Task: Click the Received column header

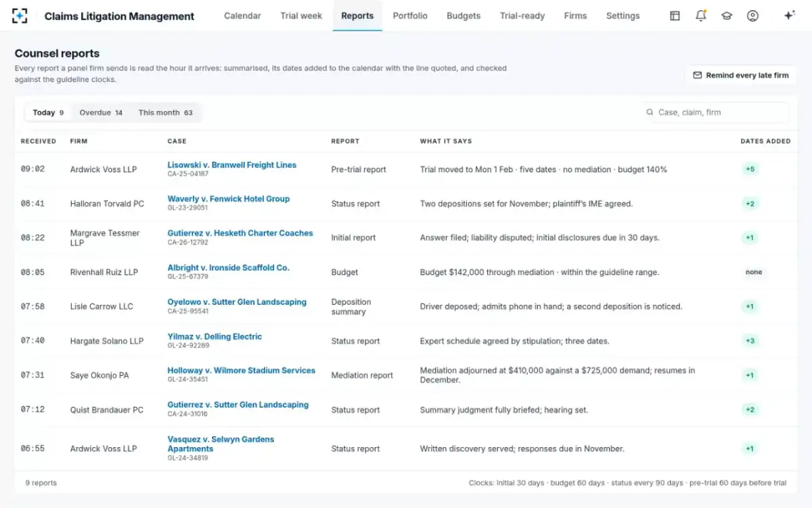Action: 39,142
